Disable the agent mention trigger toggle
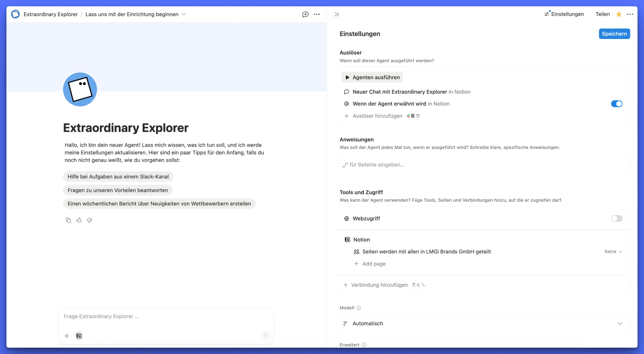Screen dimensions: 644x354 coord(617,104)
